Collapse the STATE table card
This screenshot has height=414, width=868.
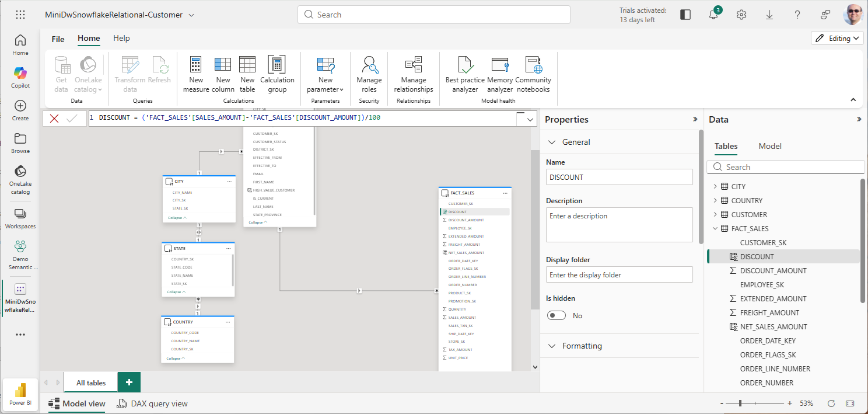[x=177, y=291]
